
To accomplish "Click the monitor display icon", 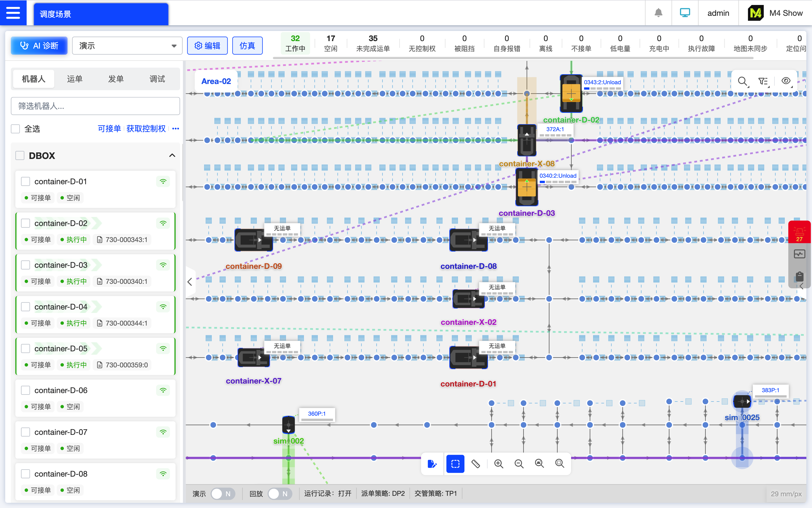I will [x=685, y=13].
